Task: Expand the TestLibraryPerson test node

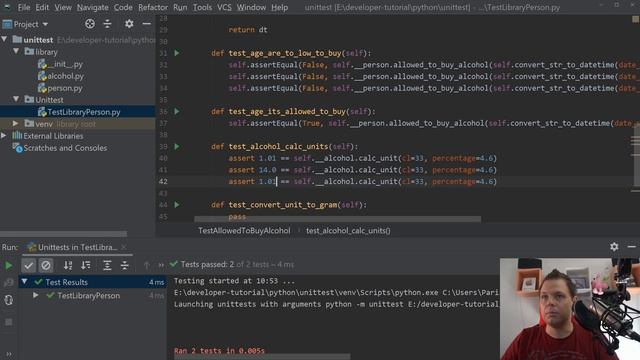Action: coord(36,295)
